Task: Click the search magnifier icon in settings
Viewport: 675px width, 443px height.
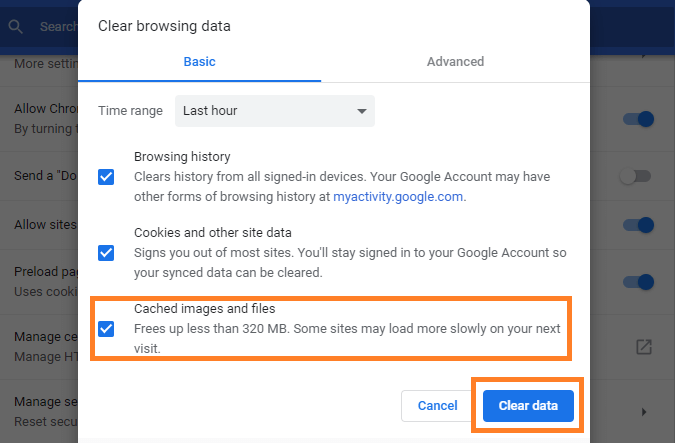Action: (x=15, y=27)
